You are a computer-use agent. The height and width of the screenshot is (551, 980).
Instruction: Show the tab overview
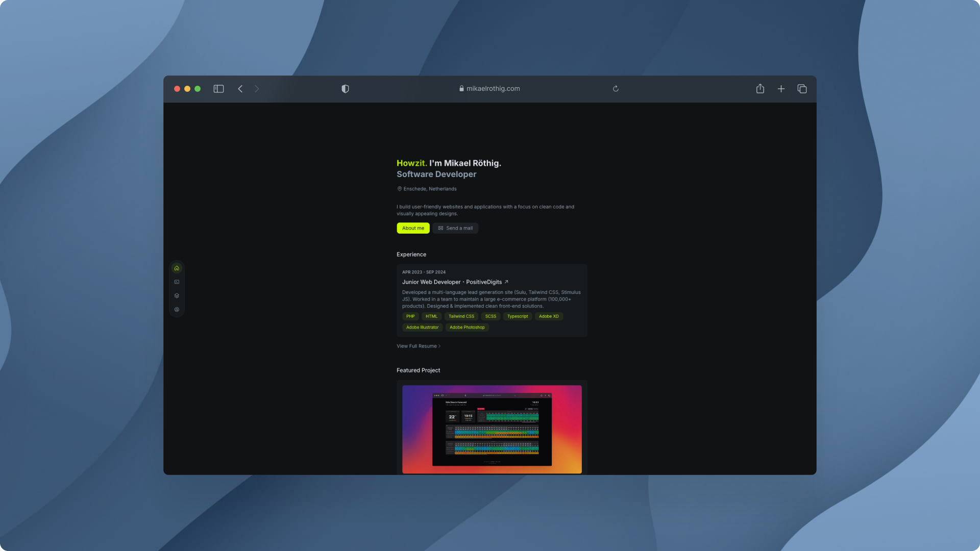802,89
